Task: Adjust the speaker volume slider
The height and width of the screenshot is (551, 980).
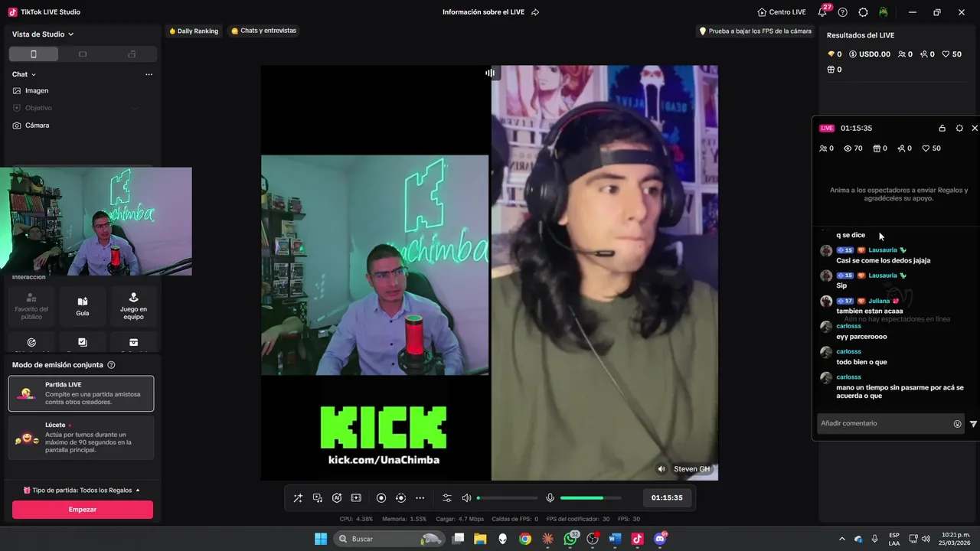Action: tap(508, 498)
